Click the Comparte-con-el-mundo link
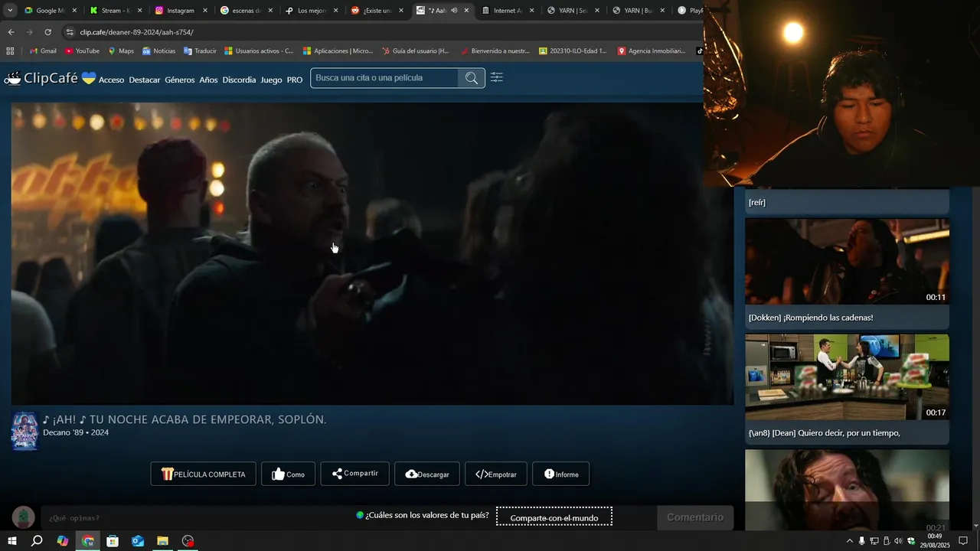Image resolution: width=980 pixels, height=551 pixels. (554, 517)
